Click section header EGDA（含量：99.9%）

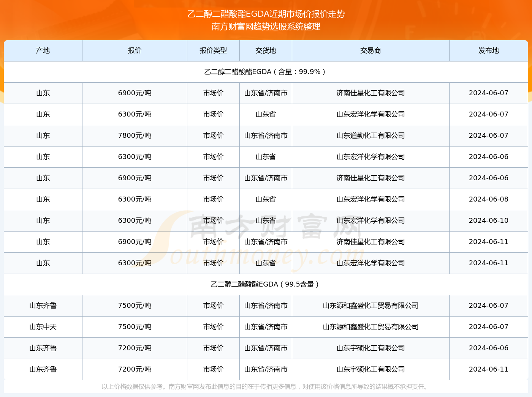[266, 72]
